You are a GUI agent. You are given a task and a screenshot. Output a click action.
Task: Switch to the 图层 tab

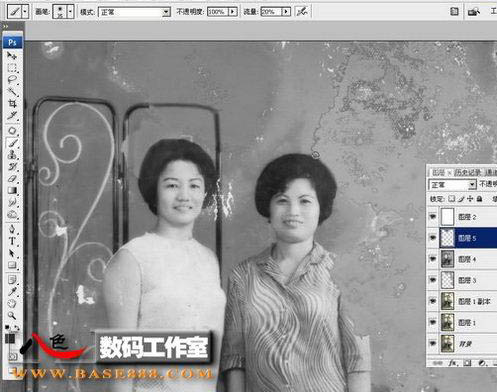(x=439, y=172)
